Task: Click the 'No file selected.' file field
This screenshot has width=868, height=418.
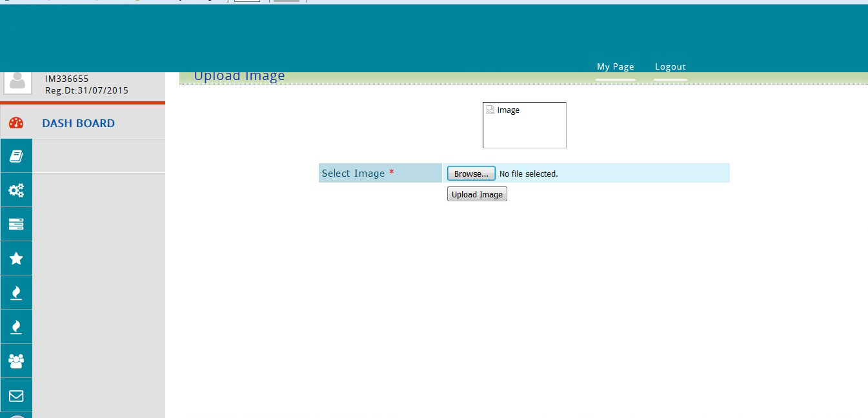Action: [x=529, y=174]
